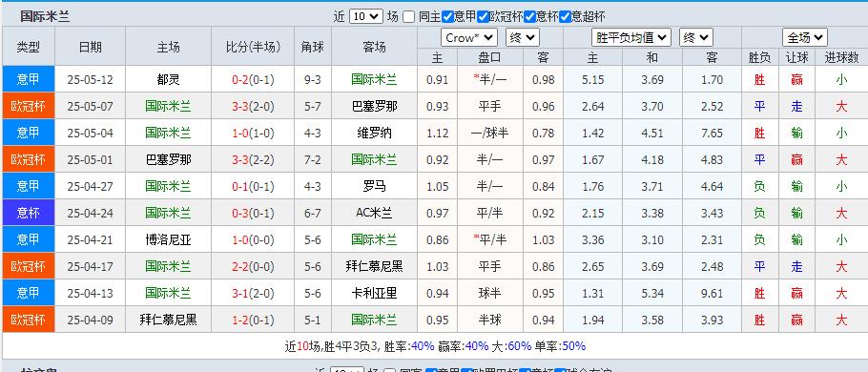This screenshot has width=868, height=372.
Task: Click score 3-3(2-0) on 25-05-07
Action: pos(253,106)
